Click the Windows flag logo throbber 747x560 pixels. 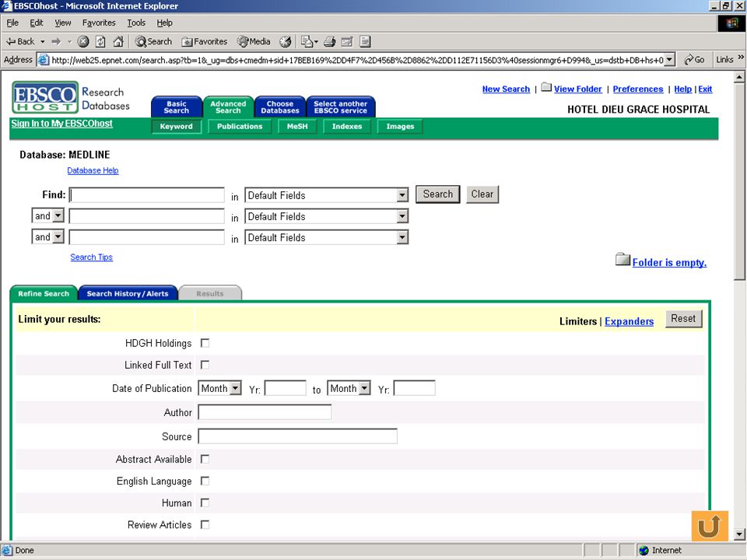click(x=732, y=23)
